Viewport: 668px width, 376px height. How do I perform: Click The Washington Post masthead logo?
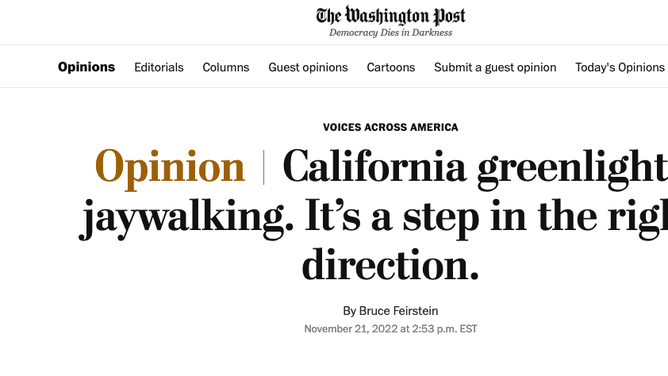click(x=390, y=16)
